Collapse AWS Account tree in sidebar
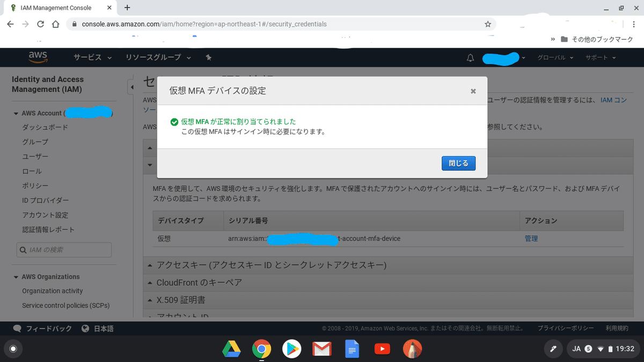The width and height of the screenshot is (644, 362). tap(16, 113)
